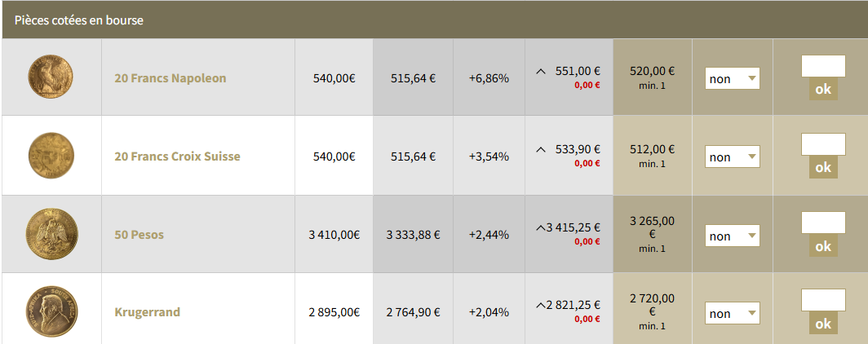Click the ok button for 50 Pesos
Viewport: 868px width, 344px height.
point(823,246)
